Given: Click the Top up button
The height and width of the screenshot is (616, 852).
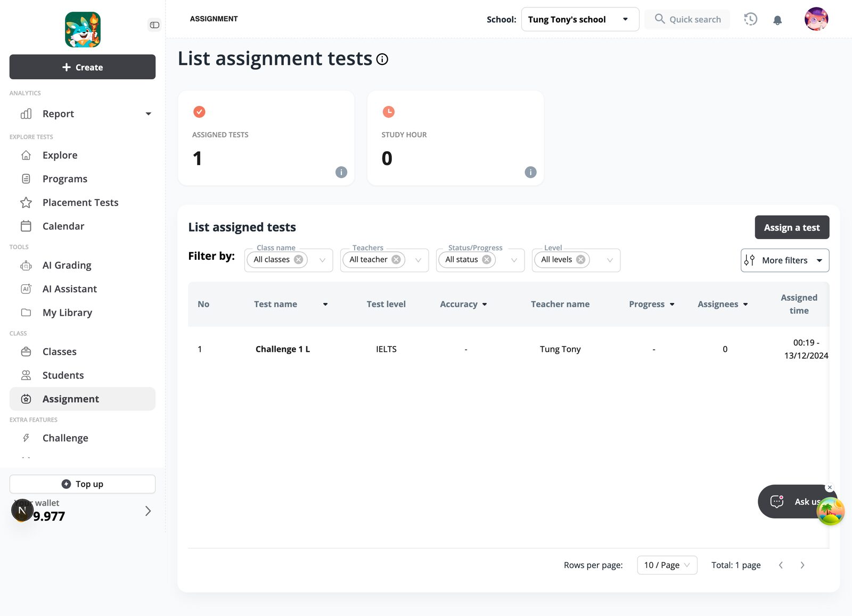Looking at the screenshot, I should point(83,484).
